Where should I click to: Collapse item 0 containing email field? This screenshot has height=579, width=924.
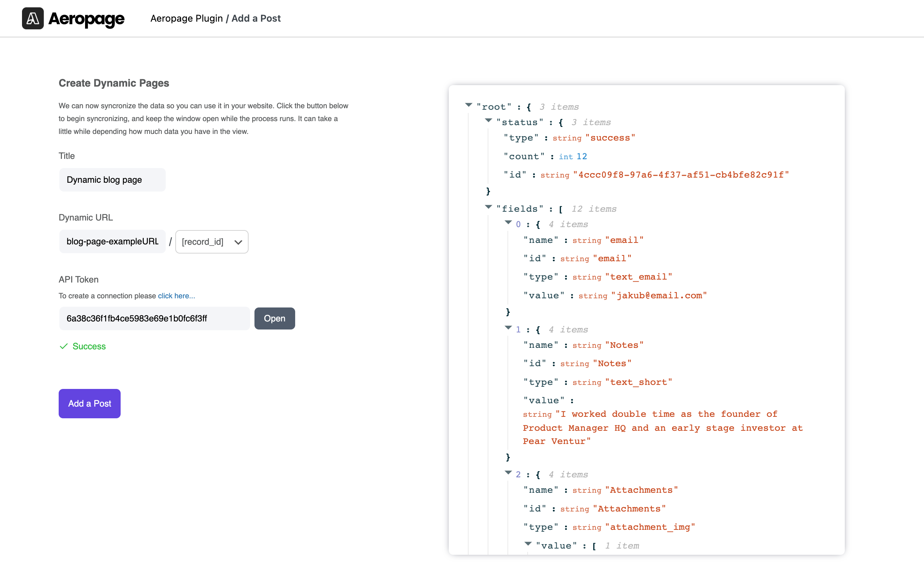click(x=508, y=222)
